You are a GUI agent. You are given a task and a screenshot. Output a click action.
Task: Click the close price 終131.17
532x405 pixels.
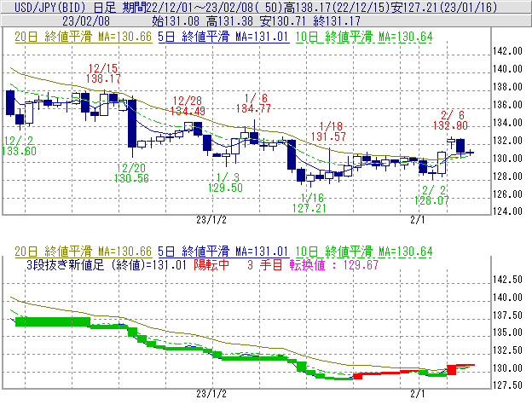(337, 21)
